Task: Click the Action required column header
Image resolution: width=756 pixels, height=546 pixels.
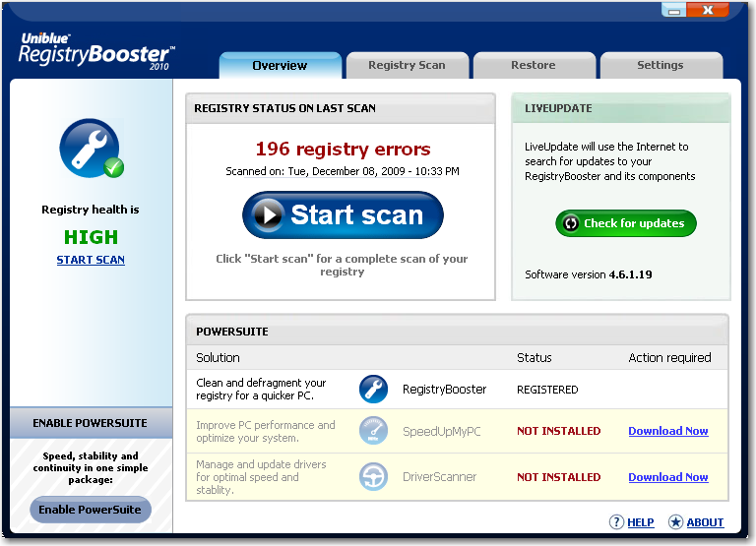Action: point(669,357)
